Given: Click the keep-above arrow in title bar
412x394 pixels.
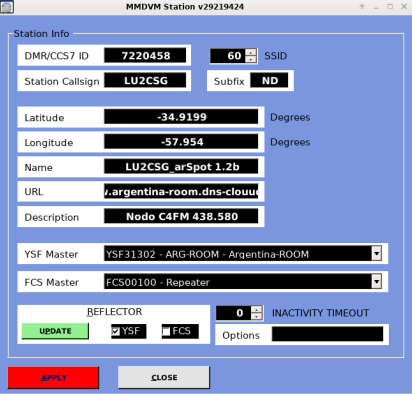Looking at the screenshot, I should coord(362,6).
